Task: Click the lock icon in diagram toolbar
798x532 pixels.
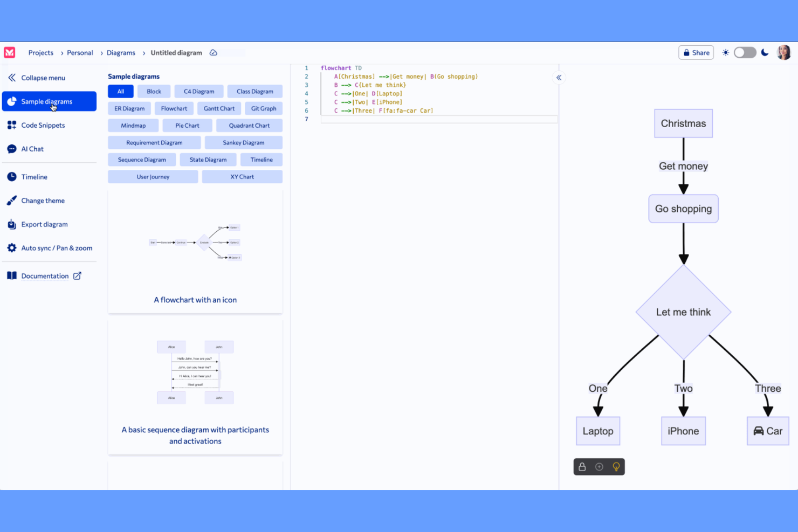Action: (x=582, y=467)
